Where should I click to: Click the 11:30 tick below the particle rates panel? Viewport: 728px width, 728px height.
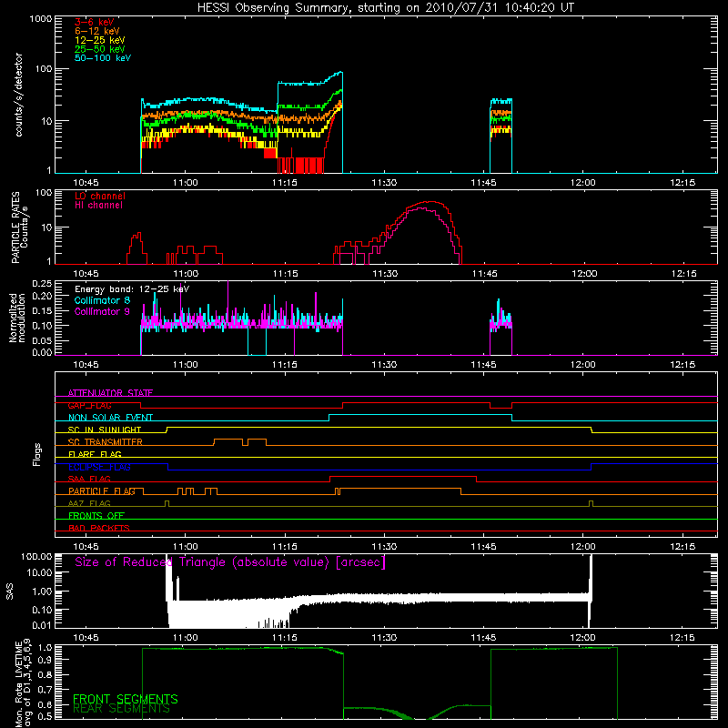tap(385, 274)
